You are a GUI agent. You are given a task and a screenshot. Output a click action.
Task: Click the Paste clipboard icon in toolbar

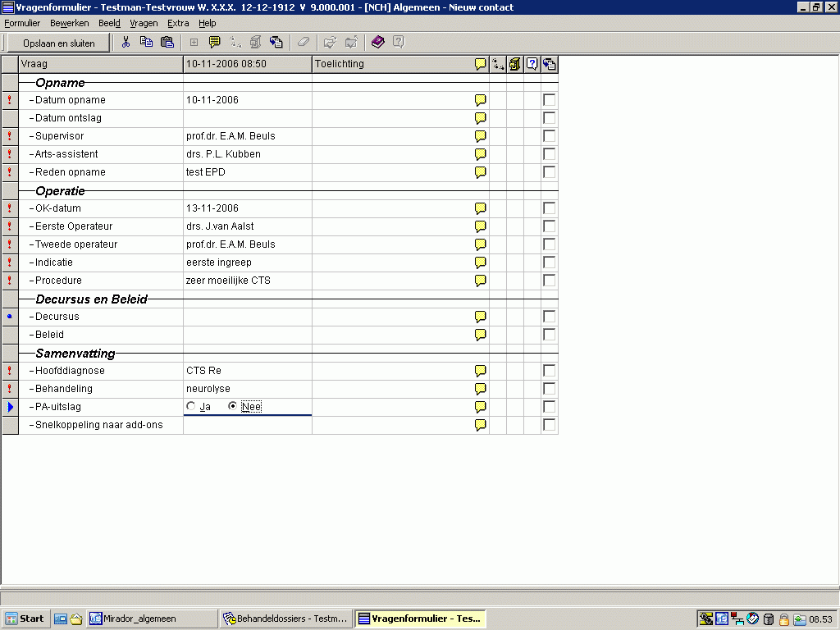click(167, 43)
